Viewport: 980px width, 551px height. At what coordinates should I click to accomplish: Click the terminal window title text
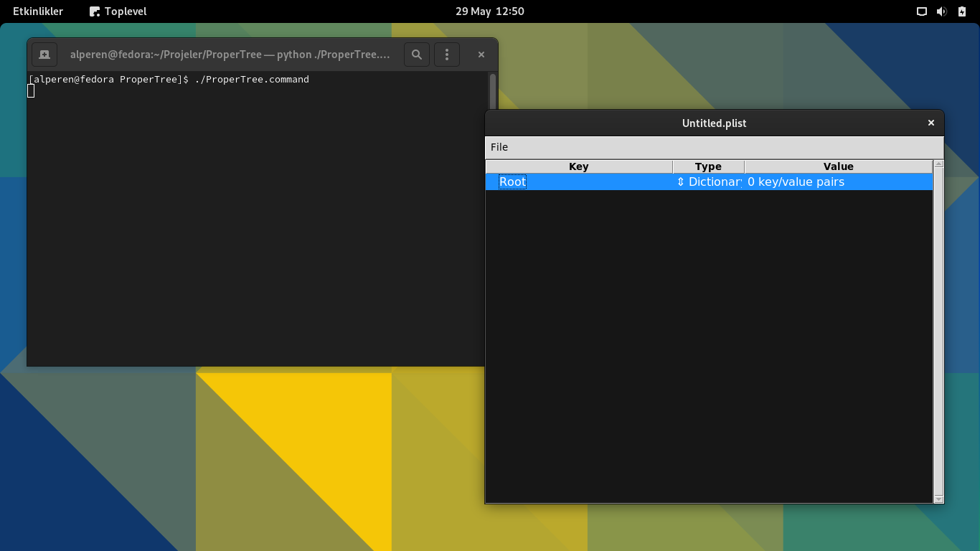tap(230, 55)
